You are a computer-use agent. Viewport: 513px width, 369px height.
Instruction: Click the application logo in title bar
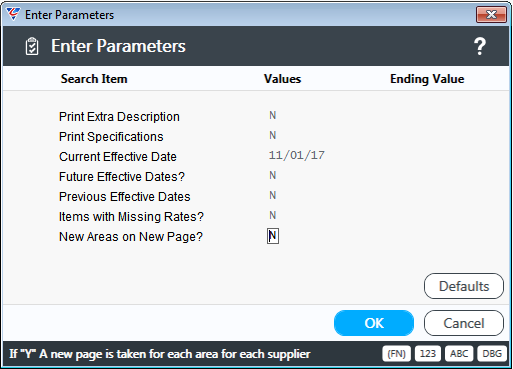coord(13,14)
